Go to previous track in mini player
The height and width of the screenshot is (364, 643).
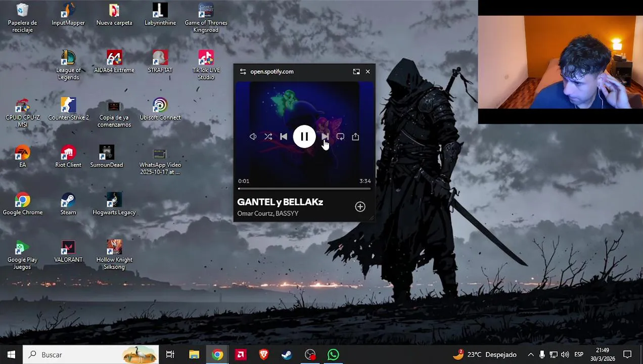[284, 136]
